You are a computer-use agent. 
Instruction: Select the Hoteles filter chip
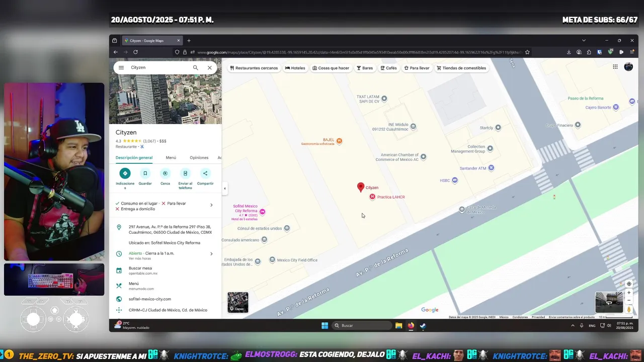click(295, 68)
